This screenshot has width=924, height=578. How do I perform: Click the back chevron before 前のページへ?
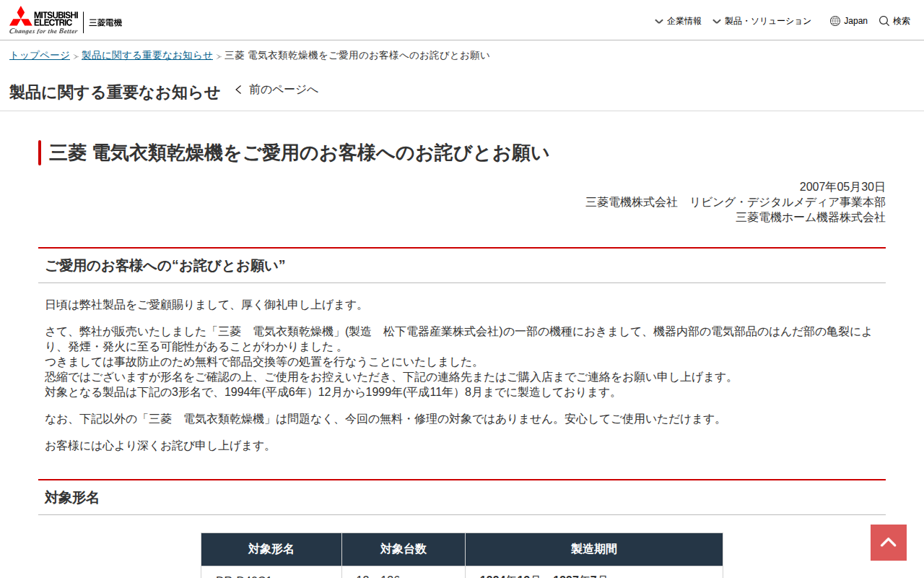click(x=238, y=90)
